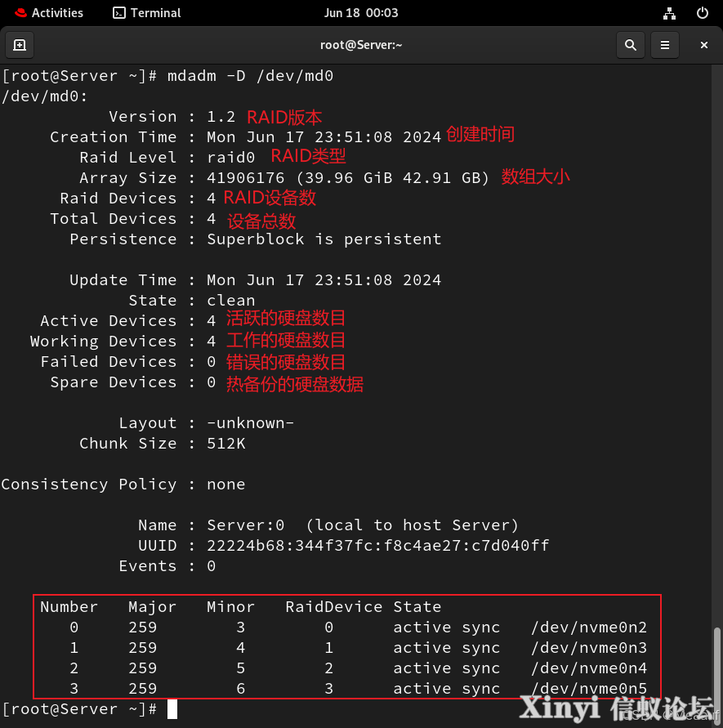Click the Name value 'Server:0'
The width and height of the screenshot is (723, 728).
point(245,525)
